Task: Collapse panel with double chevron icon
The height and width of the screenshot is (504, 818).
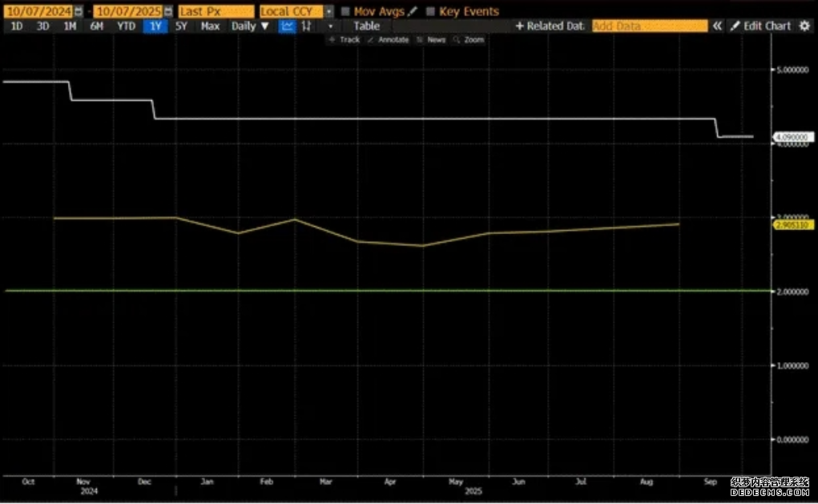Action: (x=718, y=26)
